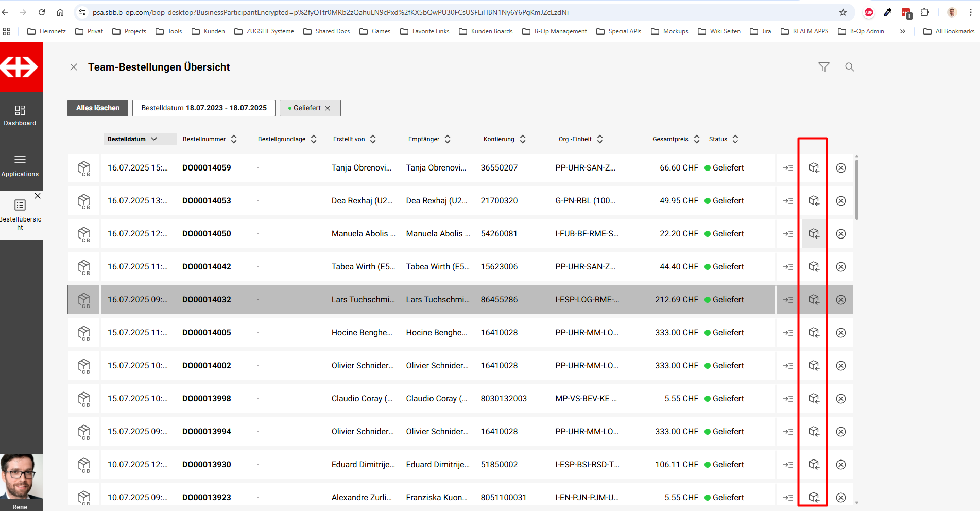Open Dashboard in the left sidebar
Screen dimensions: 980x511
[20, 115]
